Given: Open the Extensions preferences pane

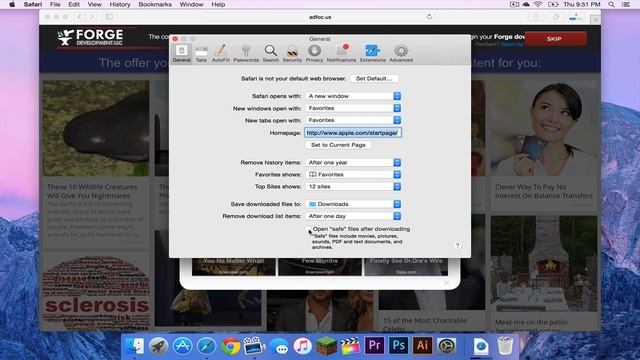Looking at the screenshot, I should coord(372,53).
